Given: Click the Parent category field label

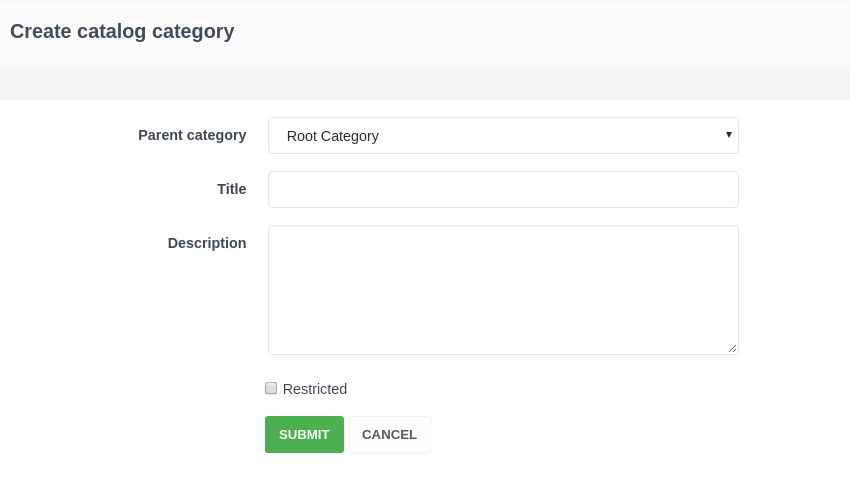Looking at the screenshot, I should tap(192, 135).
